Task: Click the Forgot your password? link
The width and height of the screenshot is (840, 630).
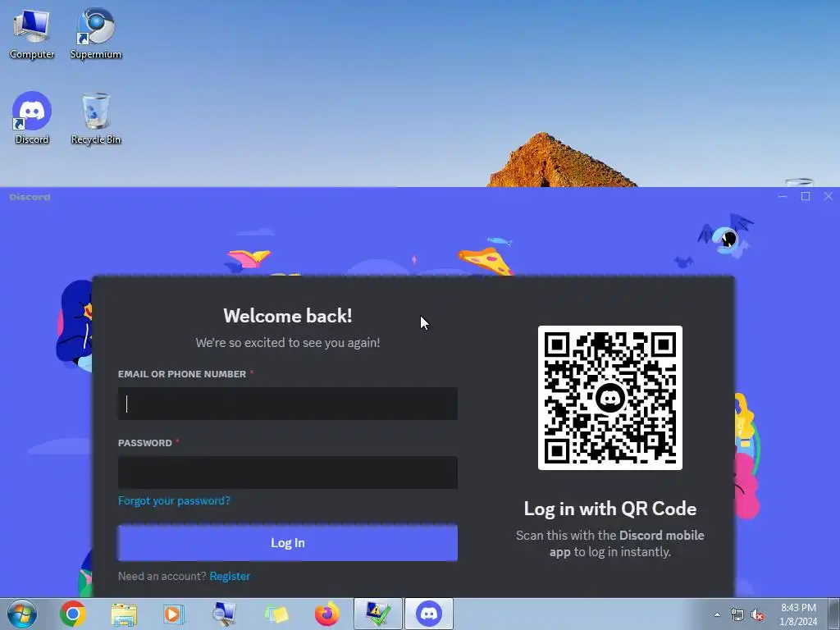Action: (174, 500)
